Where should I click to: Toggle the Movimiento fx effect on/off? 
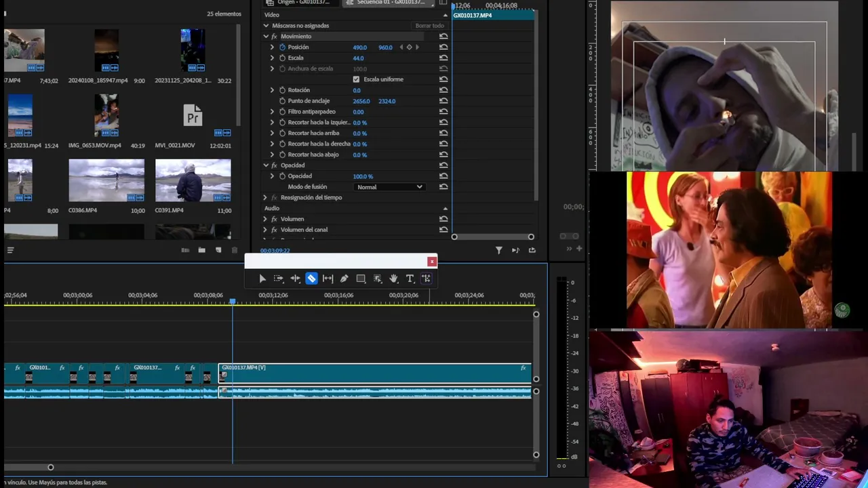coord(274,37)
